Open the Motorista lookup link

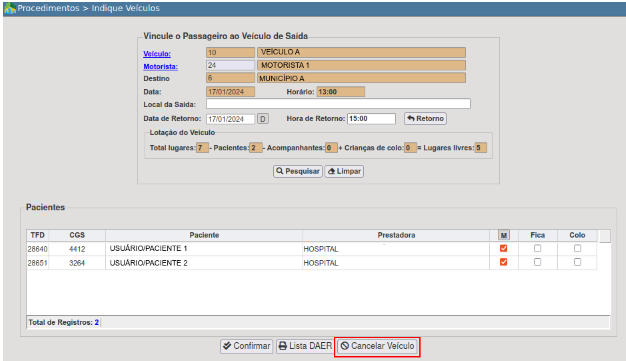click(160, 67)
